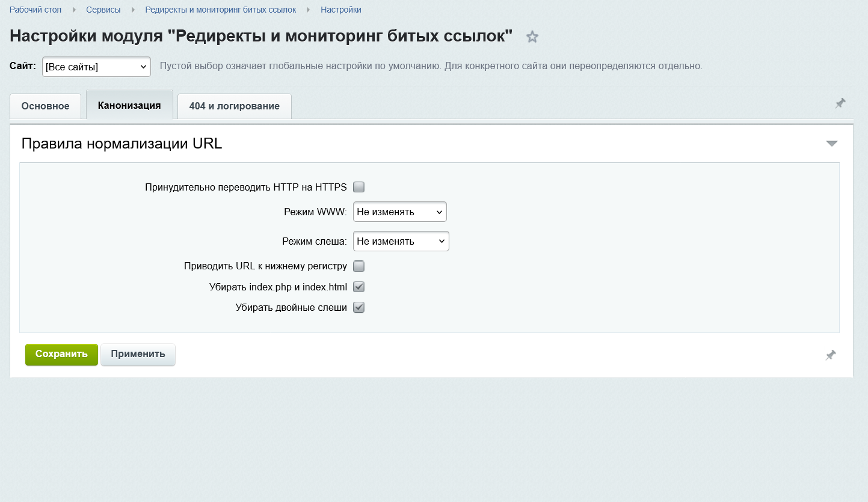This screenshot has height=502, width=868.
Task: Click the pin icon beside the tabs
Action: pos(840,103)
